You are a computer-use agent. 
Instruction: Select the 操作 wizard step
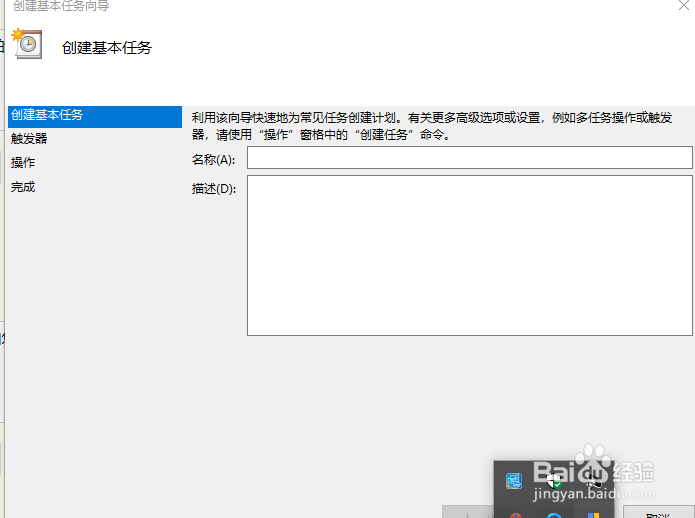tap(23, 163)
